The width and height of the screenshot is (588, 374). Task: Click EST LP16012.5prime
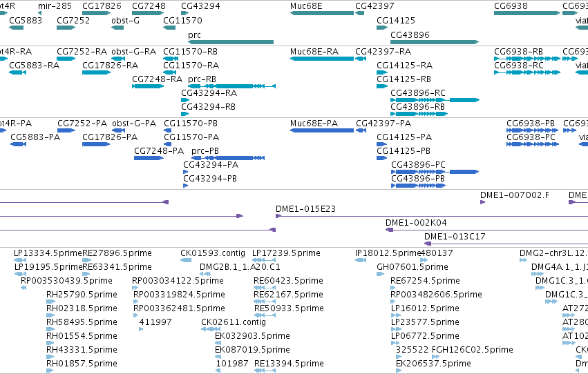[396, 315]
